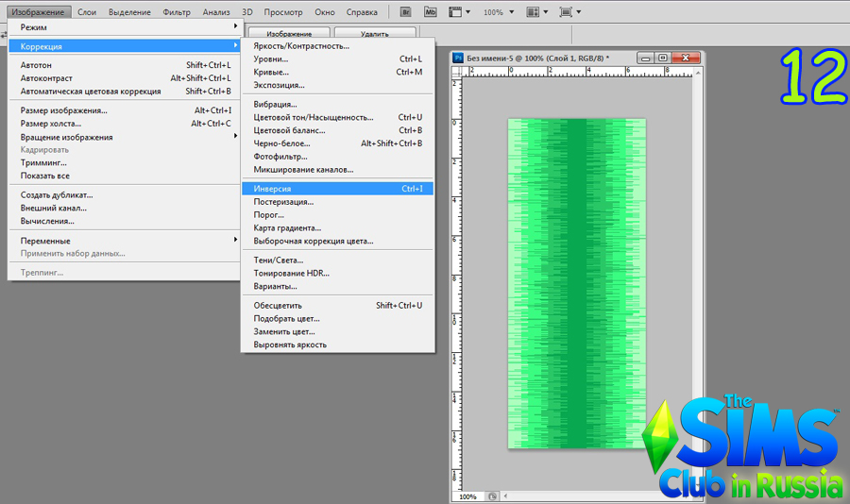Open the Фильтр menu
The image size is (850, 504).
(176, 12)
